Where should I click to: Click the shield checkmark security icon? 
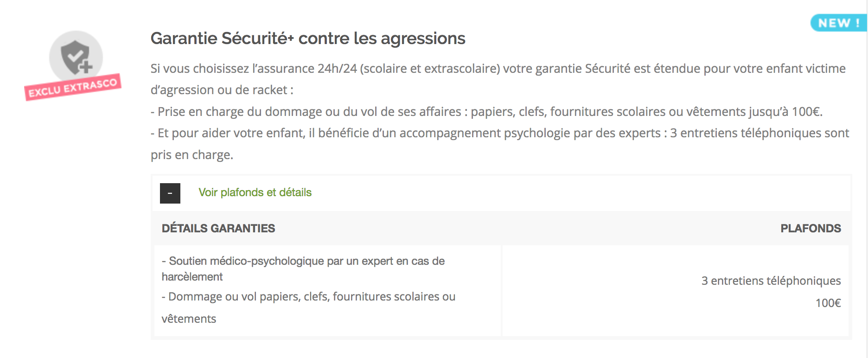(76, 58)
